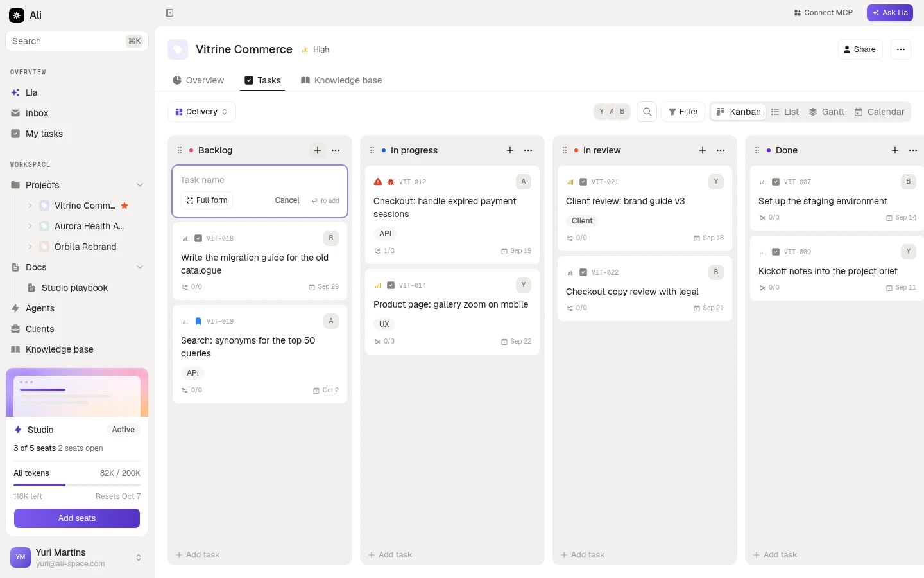The image size is (924, 578).
Task: Click the Vitrine Commerce project tag icon
Action: tap(178, 49)
